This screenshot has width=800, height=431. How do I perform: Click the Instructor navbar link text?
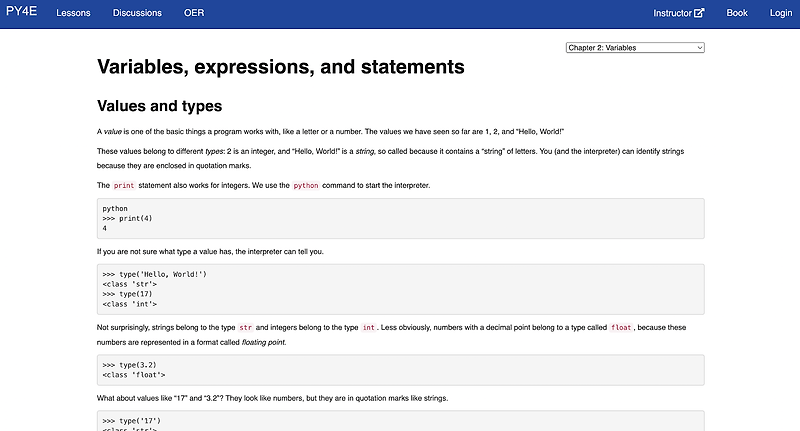pyautogui.click(x=672, y=13)
